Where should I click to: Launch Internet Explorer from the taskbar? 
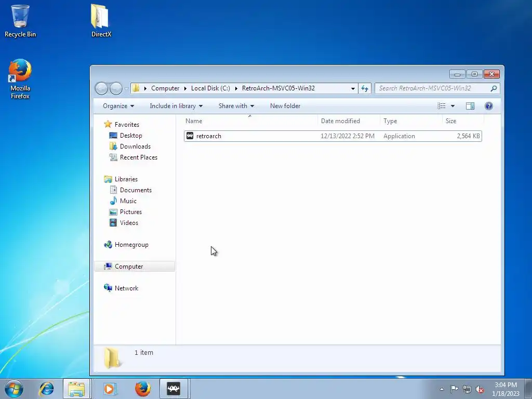pos(46,389)
